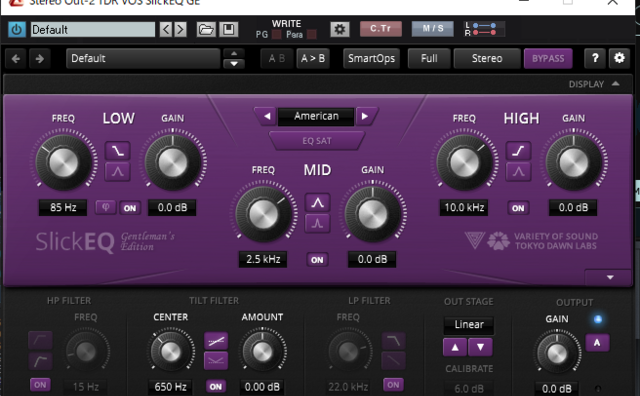
Task: Select next preset with right bracket arrow
Action: point(180,29)
